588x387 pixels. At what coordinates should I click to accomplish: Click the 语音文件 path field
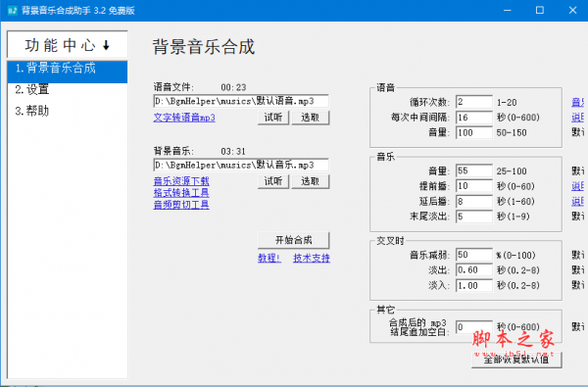241,101
